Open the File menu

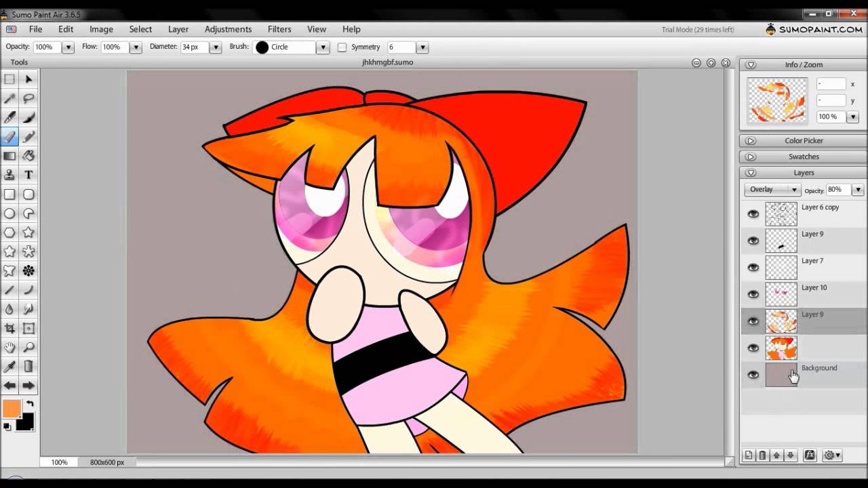click(35, 29)
